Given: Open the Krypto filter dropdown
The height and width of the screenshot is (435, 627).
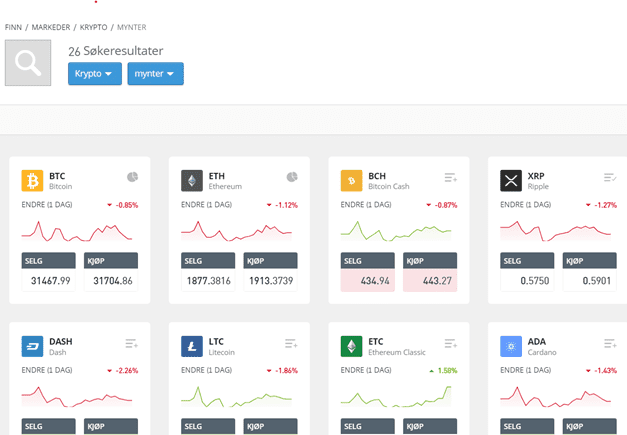Looking at the screenshot, I should [95, 74].
